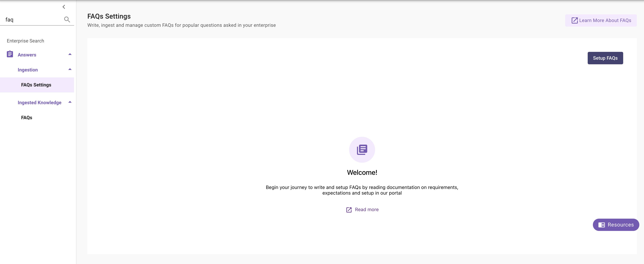Open Learn More About FAQs

(601, 20)
